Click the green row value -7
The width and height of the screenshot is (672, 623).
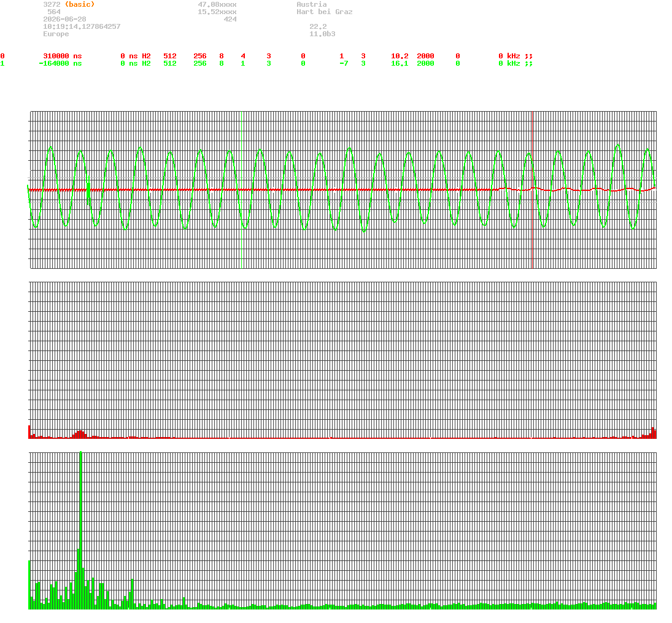[x=344, y=63]
